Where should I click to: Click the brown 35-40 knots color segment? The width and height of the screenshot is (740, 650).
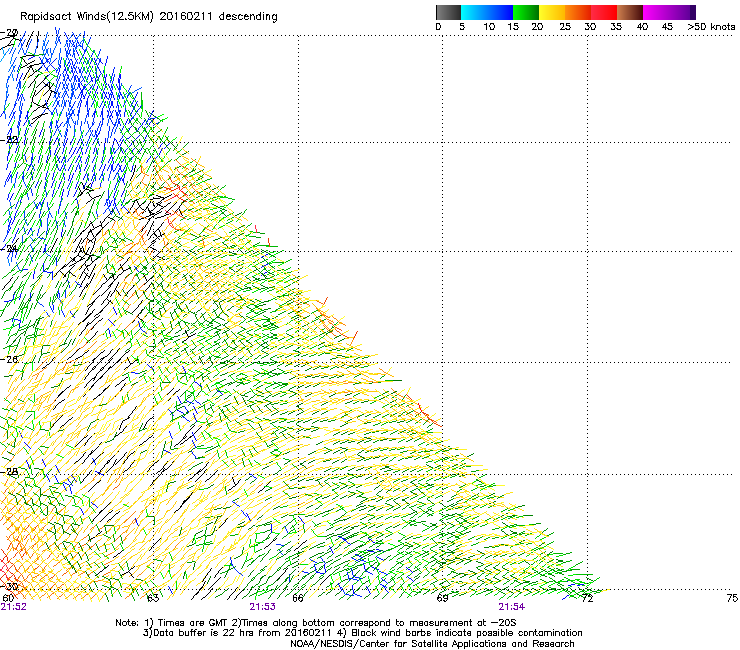click(630, 12)
